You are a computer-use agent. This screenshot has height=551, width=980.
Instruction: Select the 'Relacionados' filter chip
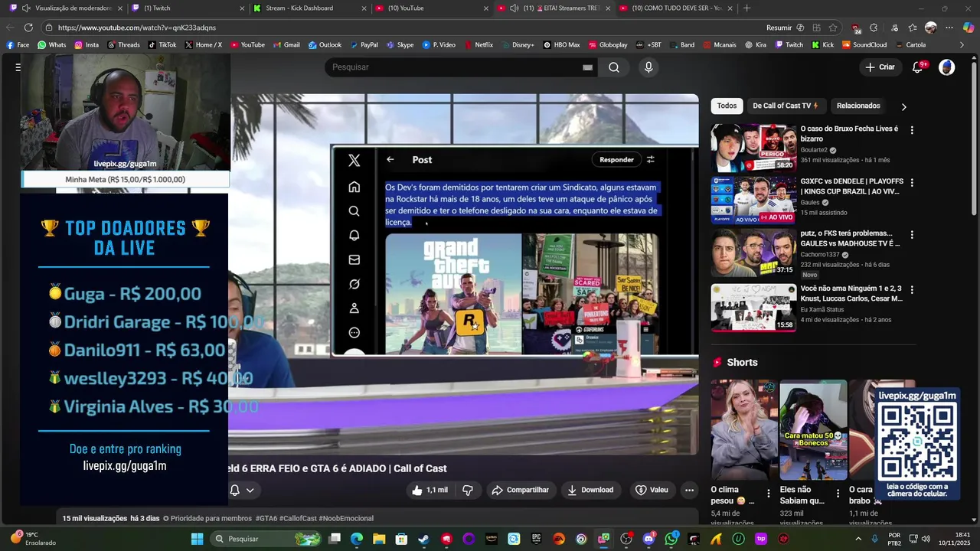(858, 106)
